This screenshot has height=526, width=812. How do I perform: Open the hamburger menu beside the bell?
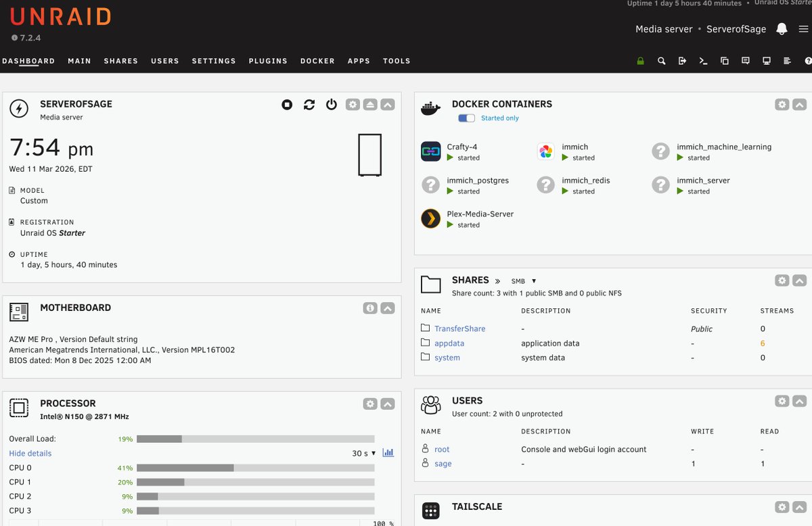[803, 29]
